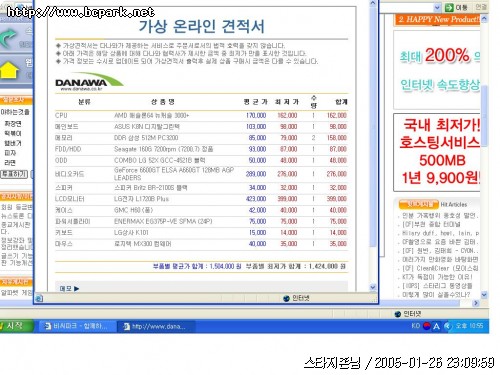This screenshot has height=375, width=500.
Task: Open the 호스팅서비스 500MB ad banner
Action: point(437,152)
